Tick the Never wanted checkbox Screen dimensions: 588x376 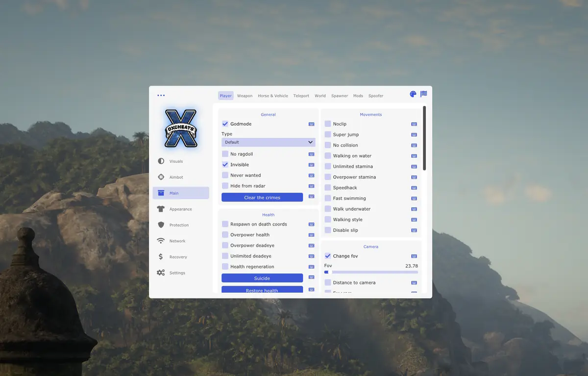pos(225,175)
